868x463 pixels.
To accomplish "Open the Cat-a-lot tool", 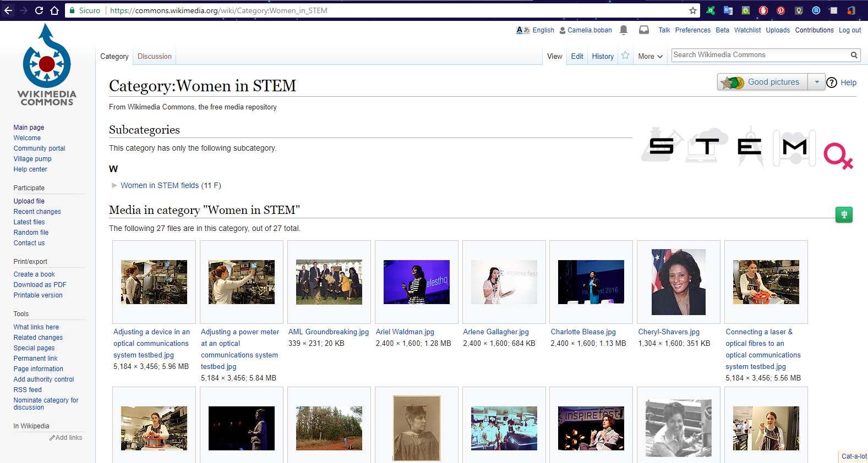I will pyautogui.click(x=854, y=456).
